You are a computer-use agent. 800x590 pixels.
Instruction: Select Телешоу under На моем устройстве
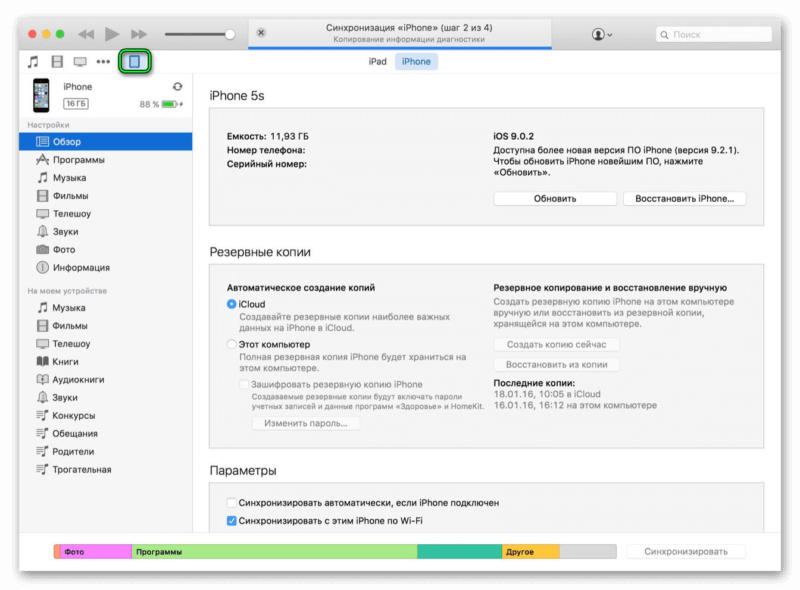pos(106,343)
